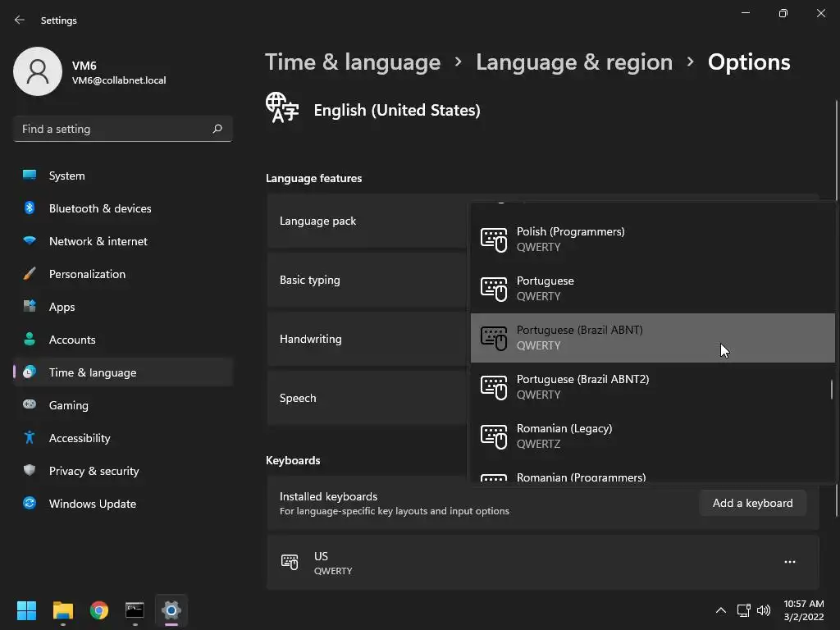Open File Explorer from the taskbar
This screenshot has height=630, width=840.
(63, 610)
